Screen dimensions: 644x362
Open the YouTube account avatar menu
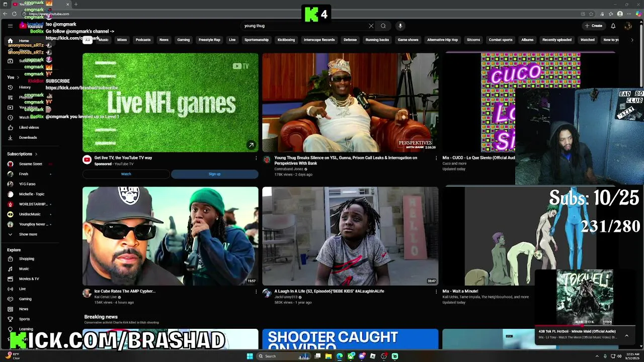coord(628,26)
